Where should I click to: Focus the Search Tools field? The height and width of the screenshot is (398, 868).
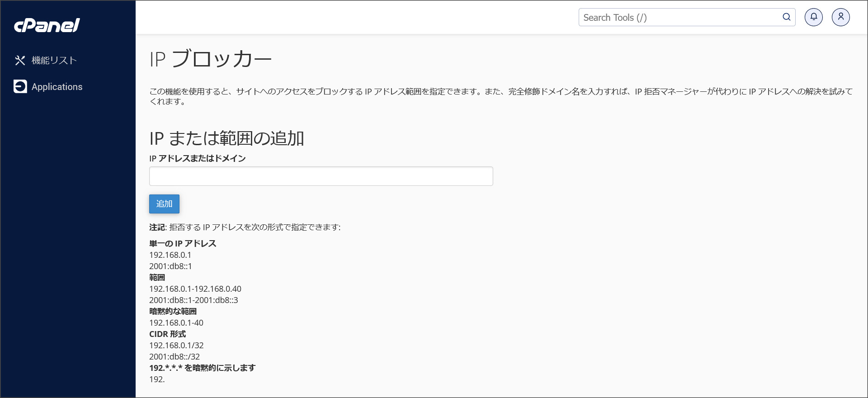tap(678, 18)
